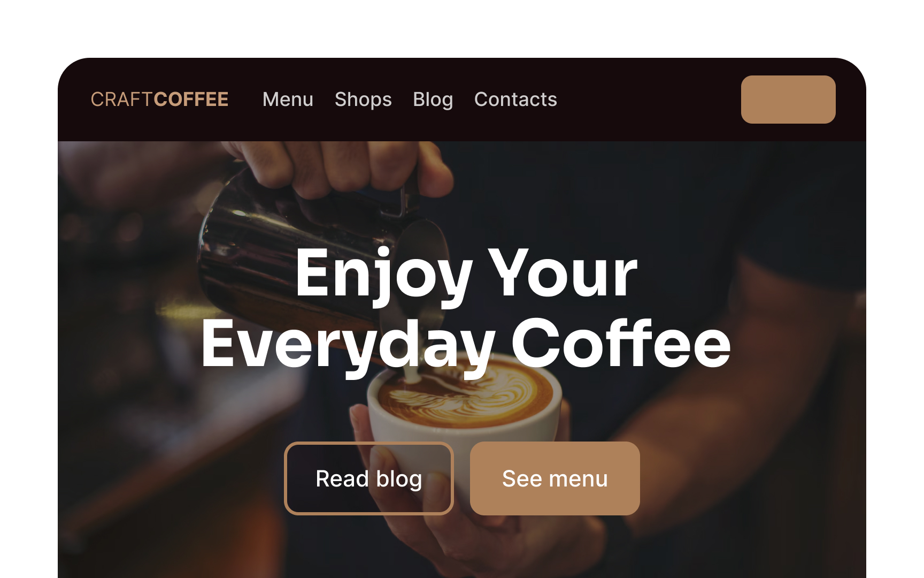The height and width of the screenshot is (578, 924).
Task: Click the white margin above the page card
Action: pyautogui.click(x=462, y=28)
